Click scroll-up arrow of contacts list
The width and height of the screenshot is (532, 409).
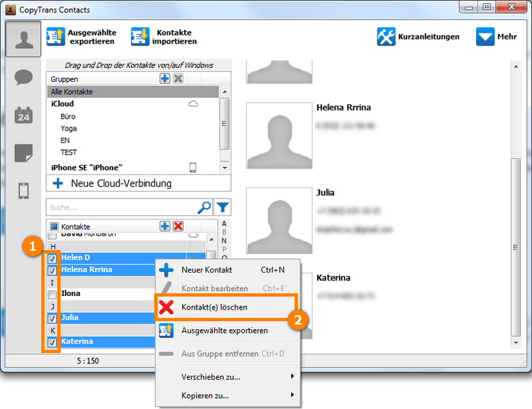(211, 239)
